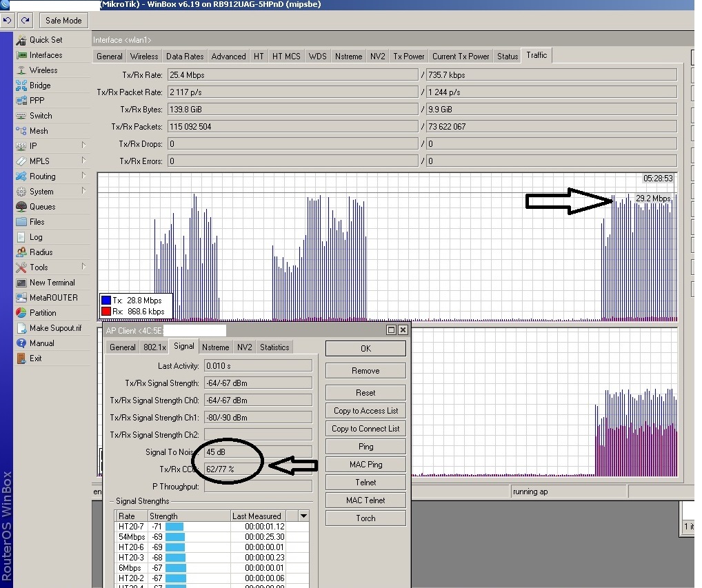Open the IP menu icon
Viewport: 702px width, 588px height.
21,146
